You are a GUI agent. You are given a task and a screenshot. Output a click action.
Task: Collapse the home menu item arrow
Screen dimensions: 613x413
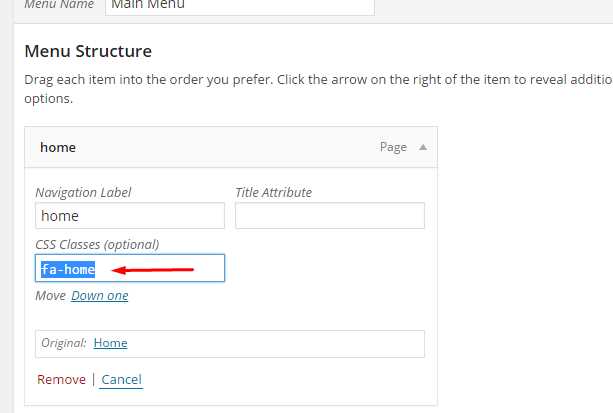coord(423,147)
